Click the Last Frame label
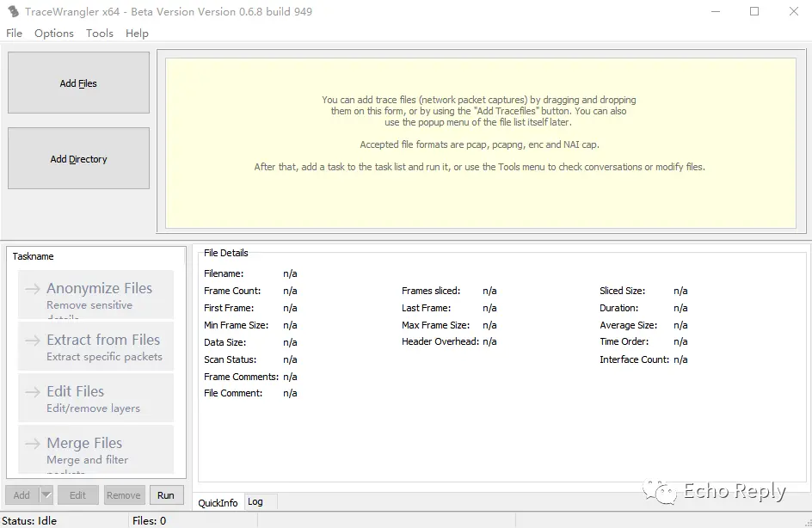 [426, 308]
